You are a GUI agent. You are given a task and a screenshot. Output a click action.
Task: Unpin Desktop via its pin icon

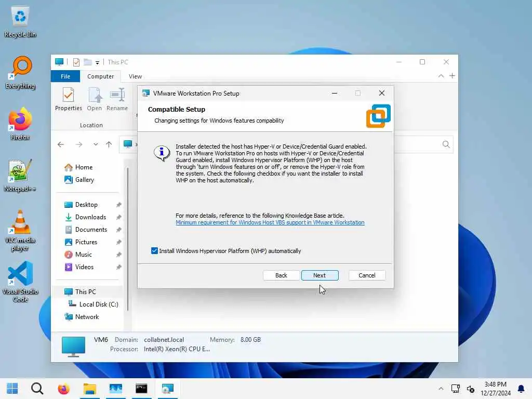[119, 205]
